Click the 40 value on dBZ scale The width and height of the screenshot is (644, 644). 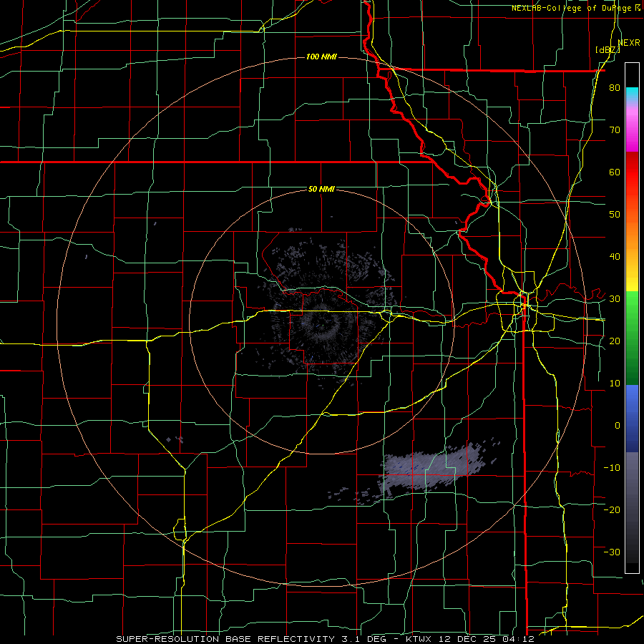coord(615,257)
